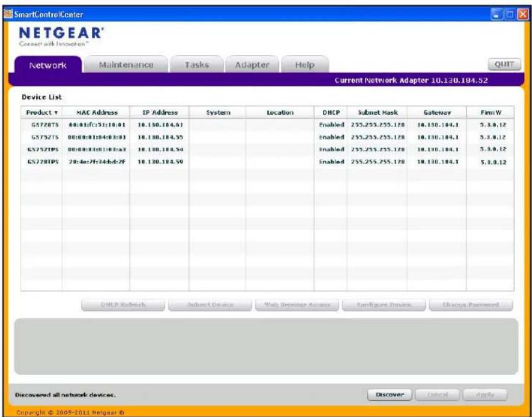The height and width of the screenshot is (417, 532).
Task: Click DHCP Enabled in the GS752TPS row
Action: [331, 149]
